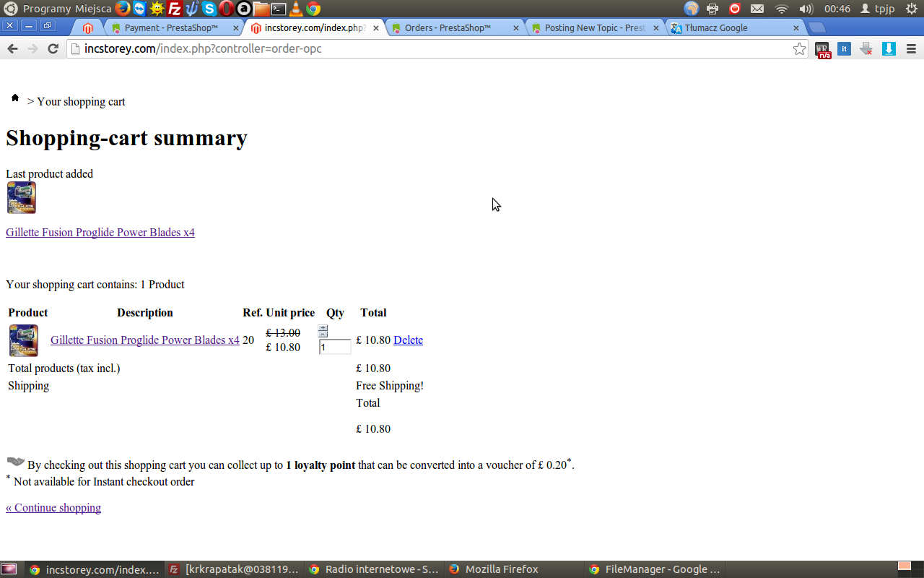Open the tpjp user menu
Screen dimensions: 924x578
click(878, 9)
